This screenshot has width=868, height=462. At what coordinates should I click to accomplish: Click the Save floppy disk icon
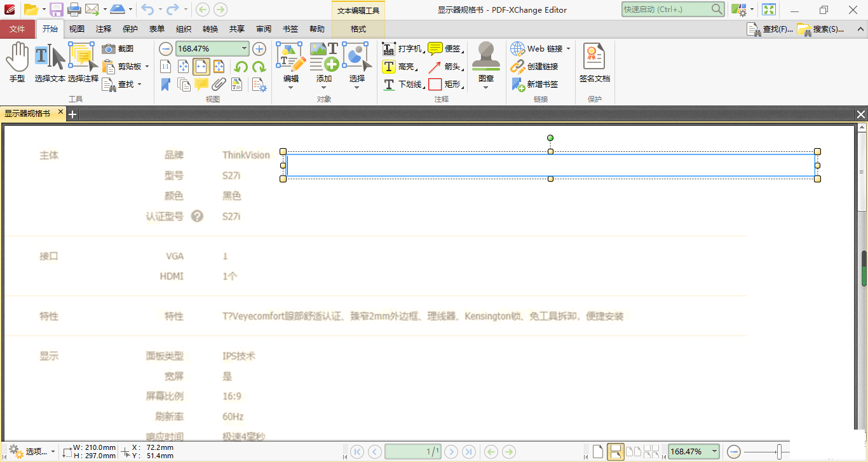[x=57, y=10]
